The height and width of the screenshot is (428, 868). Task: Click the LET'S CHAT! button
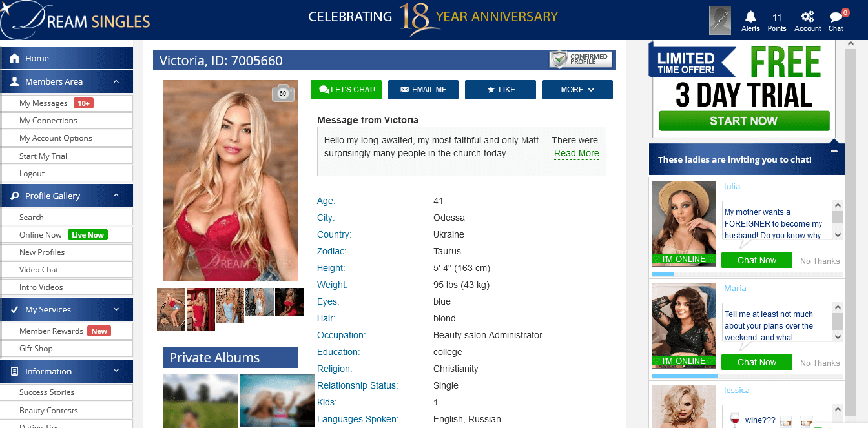point(346,90)
